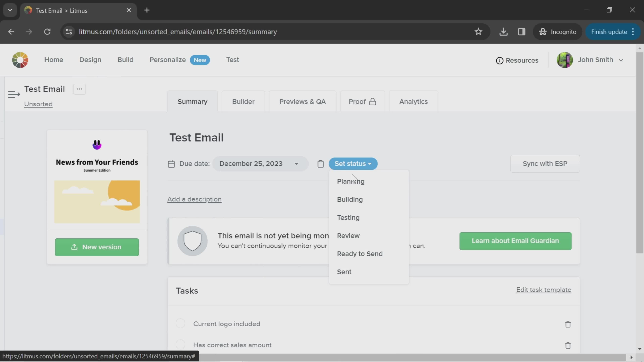This screenshot has width=644, height=362.
Task: Open Personalize in the navigation
Action: pos(168,60)
